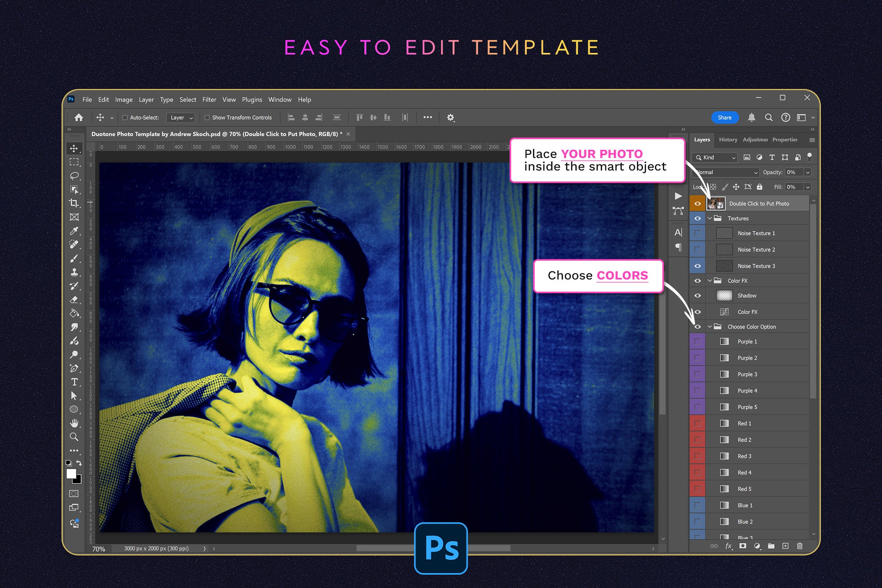
Task: Open the Auto-Select Layer dropdown
Action: [x=181, y=118]
